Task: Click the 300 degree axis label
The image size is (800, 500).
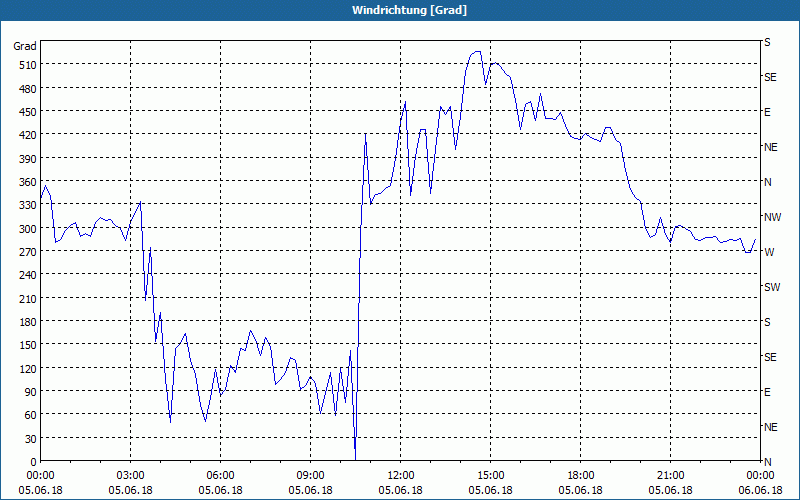Action: tap(28, 229)
